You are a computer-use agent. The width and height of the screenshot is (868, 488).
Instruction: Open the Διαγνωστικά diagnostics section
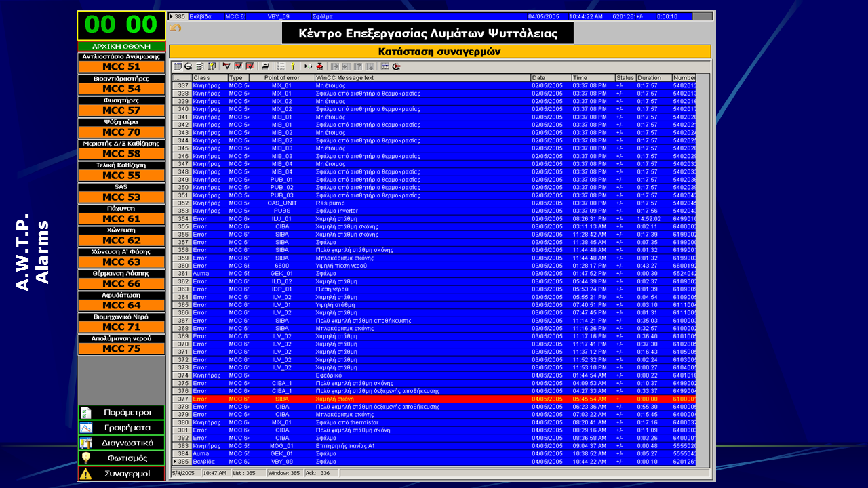[x=121, y=443]
